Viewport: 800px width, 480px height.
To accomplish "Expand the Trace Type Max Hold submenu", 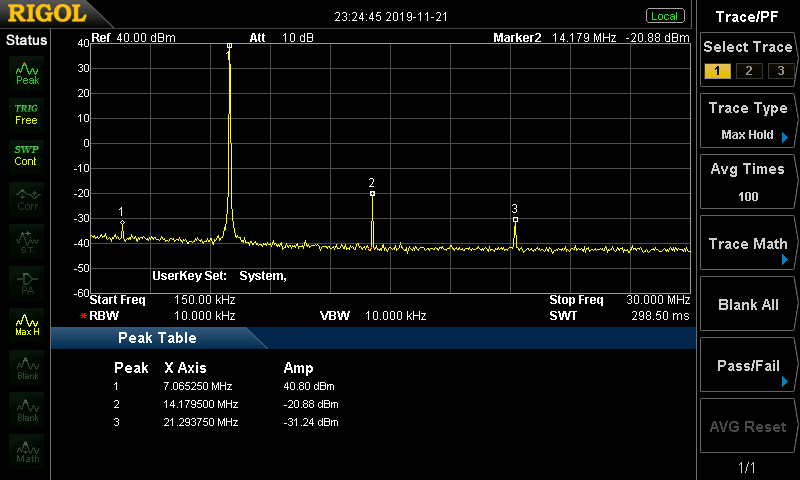I will tap(748, 121).
